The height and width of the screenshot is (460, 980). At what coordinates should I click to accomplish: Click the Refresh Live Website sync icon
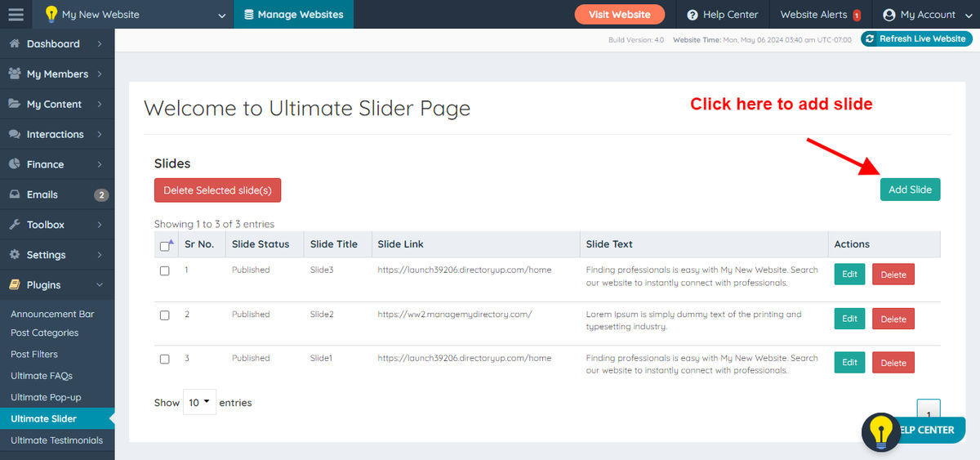click(871, 38)
